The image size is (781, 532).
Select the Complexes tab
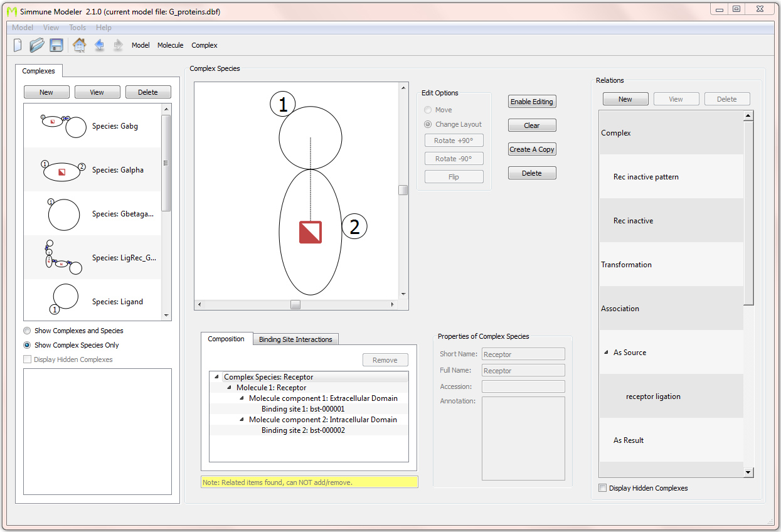click(x=39, y=71)
